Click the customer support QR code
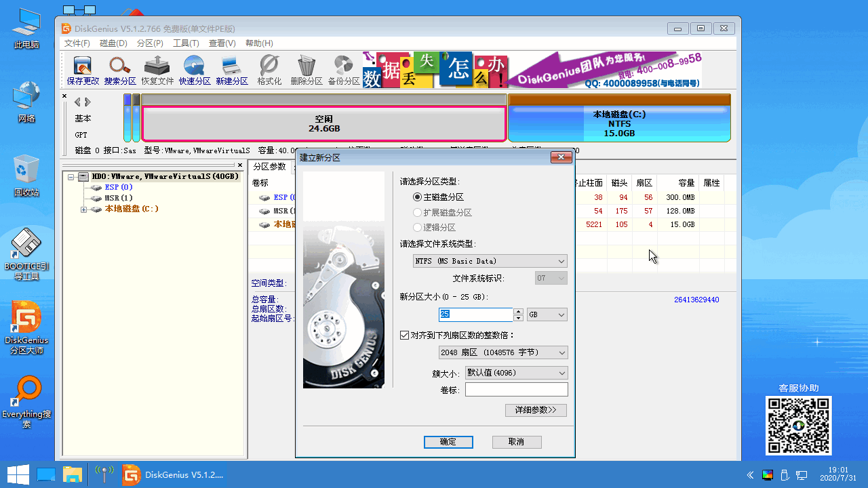 [x=799, y=426]
